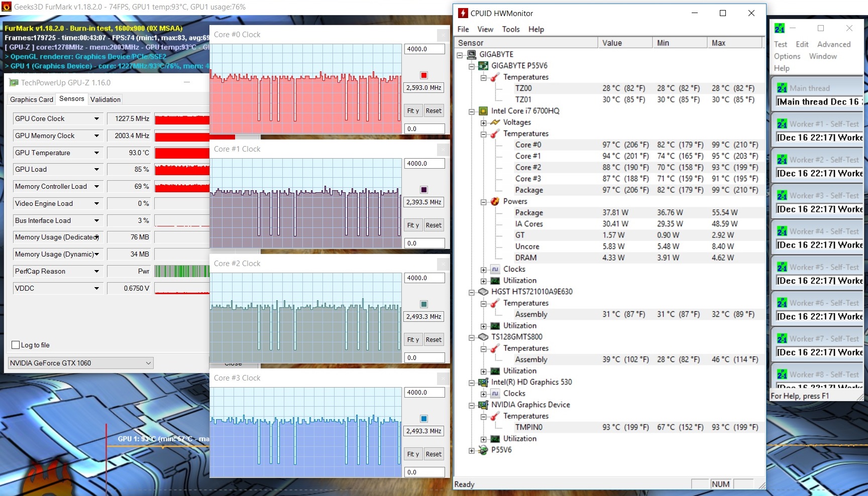Image resolution: width=868 pixels, height=496 pixels.
Task: Click Reset on the Core #0 Clock graph
Action: (x=433, y=111)
